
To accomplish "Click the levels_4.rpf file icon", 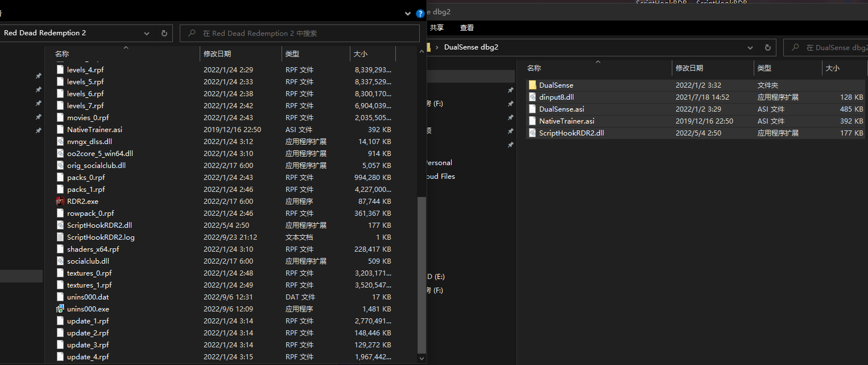I will pos(60,69).
